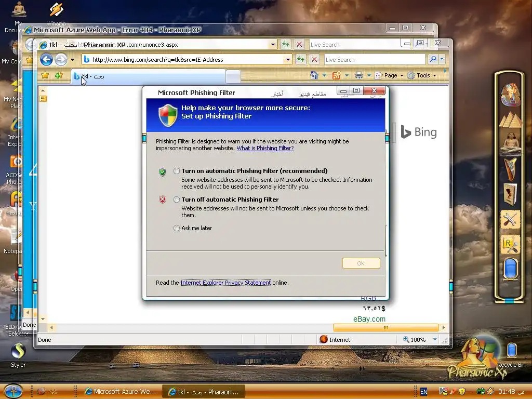Click the Home icon in command bar
The image size is (532, 399).
click(314, 75)
